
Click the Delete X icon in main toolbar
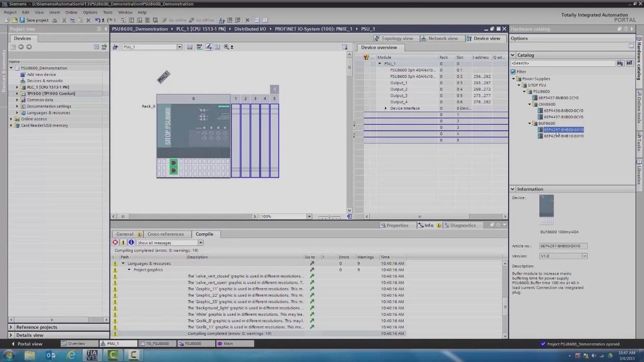[x=88, y=20]
